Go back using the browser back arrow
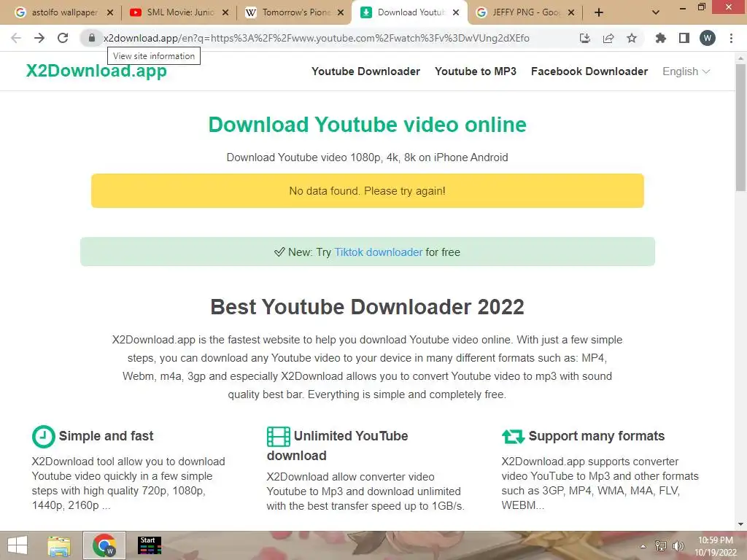The image size is (747, 560). pos(16,38)
